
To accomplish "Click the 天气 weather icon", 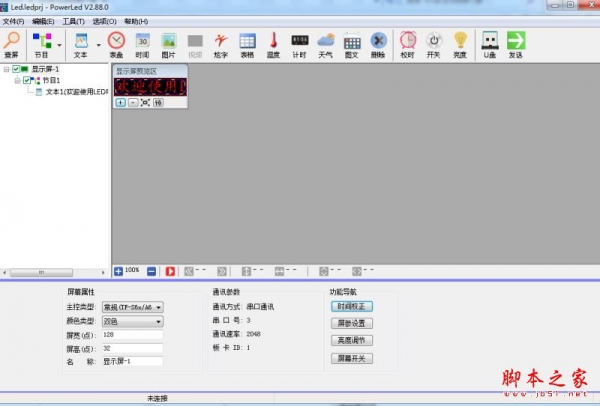I will click(326, 43).
